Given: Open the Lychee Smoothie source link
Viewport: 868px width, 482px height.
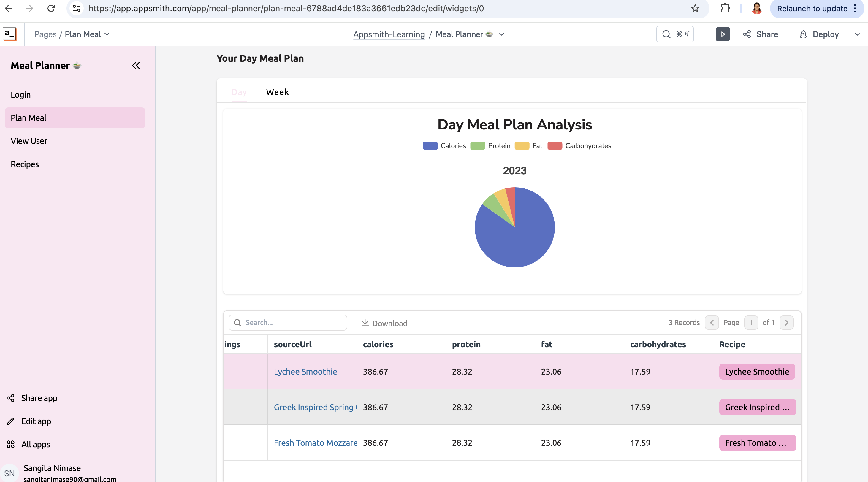Looking at the screenshot, I should (305, 372).
